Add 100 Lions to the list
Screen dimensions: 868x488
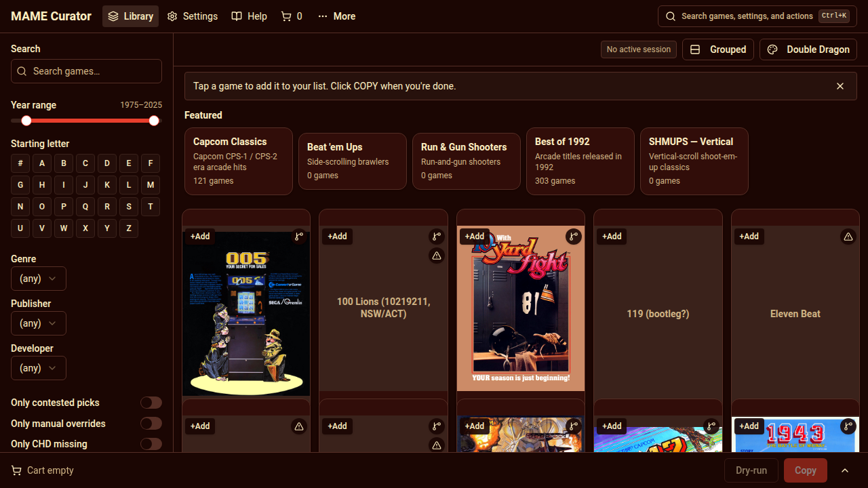[337, 237]
